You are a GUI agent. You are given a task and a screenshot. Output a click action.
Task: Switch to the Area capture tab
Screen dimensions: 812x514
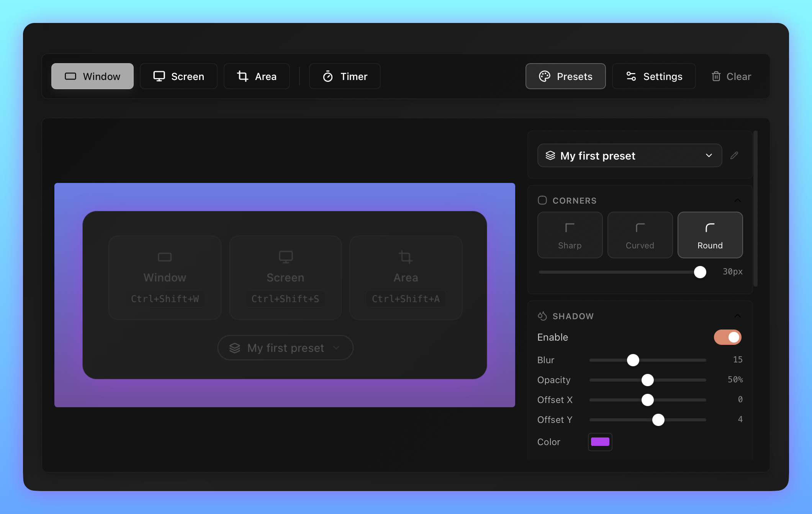tap(257, 76)
